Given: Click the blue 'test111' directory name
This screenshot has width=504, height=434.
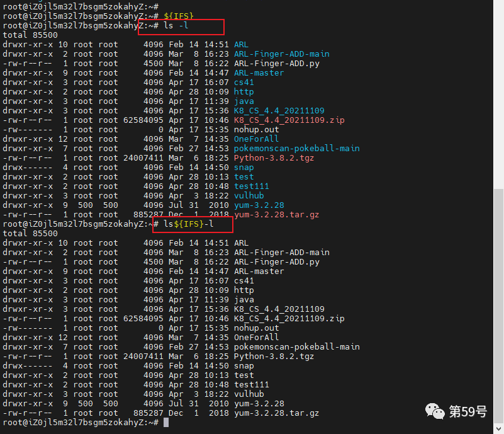Looking at the screenshot, I should point(251,186).
